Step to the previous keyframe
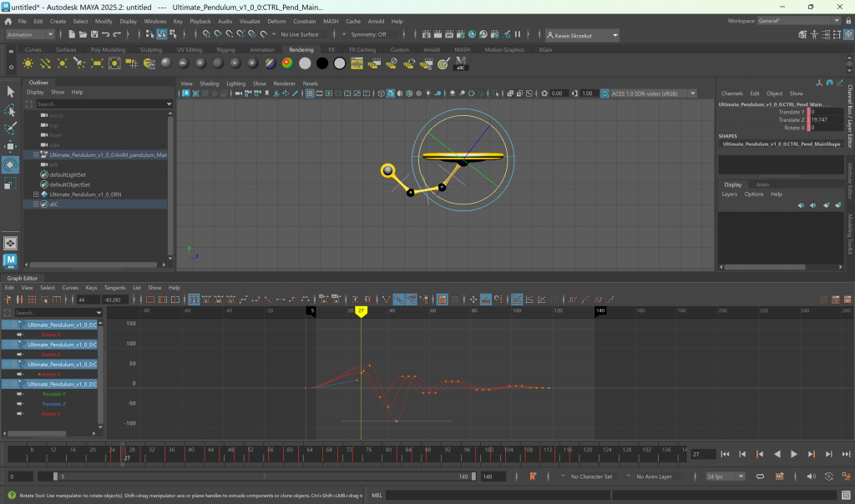 tap(760, 454)
